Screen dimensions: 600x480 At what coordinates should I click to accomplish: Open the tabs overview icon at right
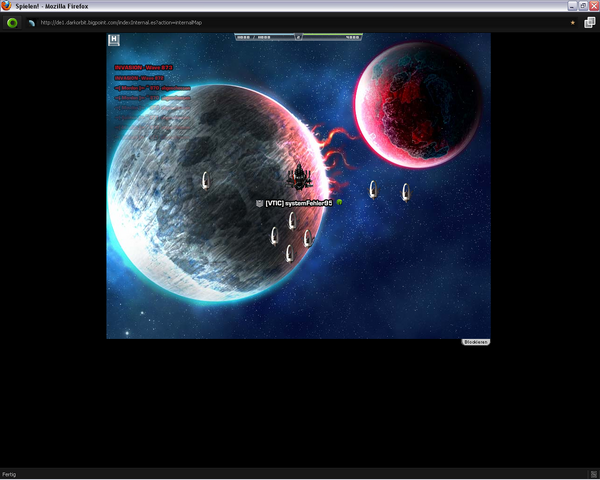pyautogui.click(x=590, y=23)
